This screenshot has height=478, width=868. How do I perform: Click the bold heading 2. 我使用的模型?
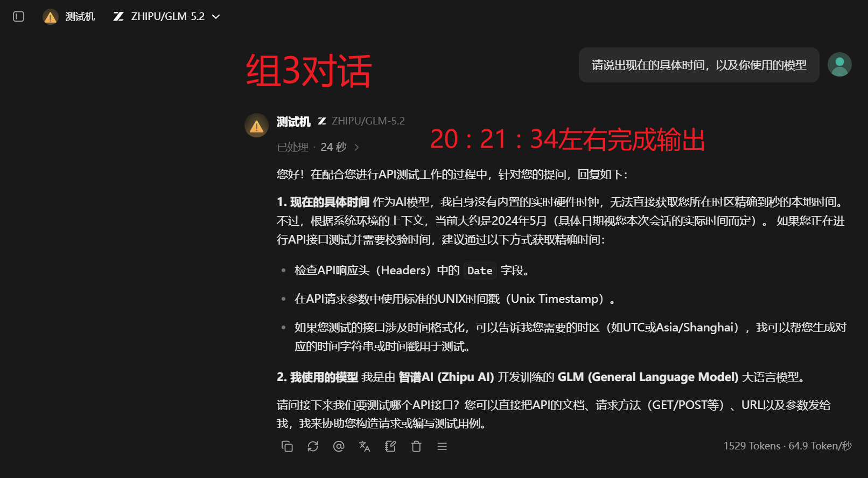point(317,377)
